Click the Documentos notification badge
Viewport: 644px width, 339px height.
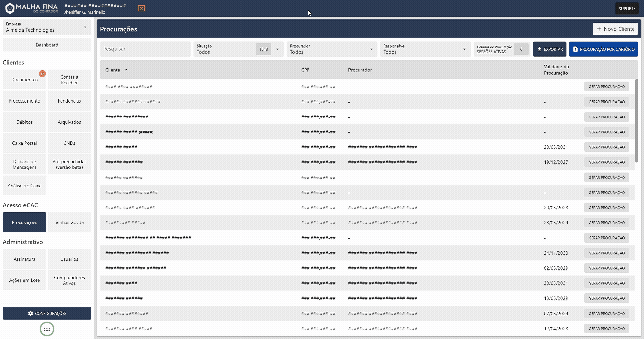click(42, 74)
